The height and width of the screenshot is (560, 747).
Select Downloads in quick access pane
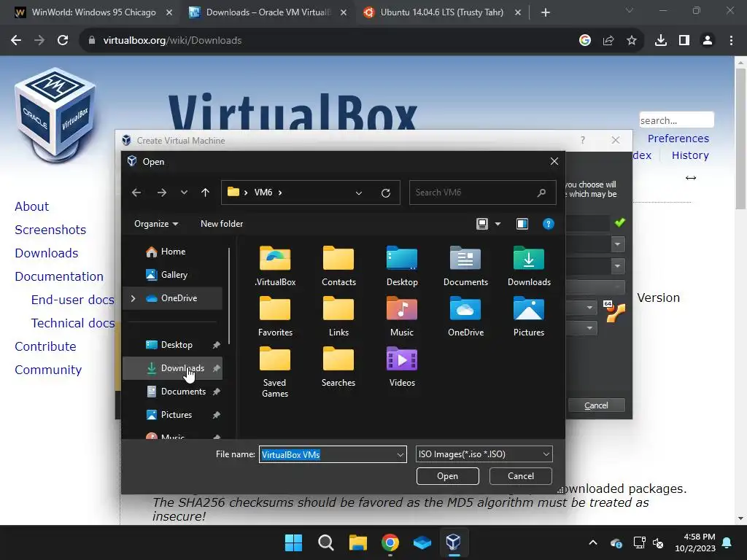point(172,368)
